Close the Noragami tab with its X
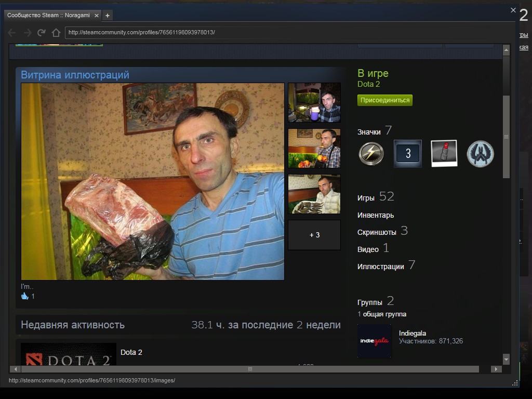This screenshot has height=399, width=532. [96, 15]
